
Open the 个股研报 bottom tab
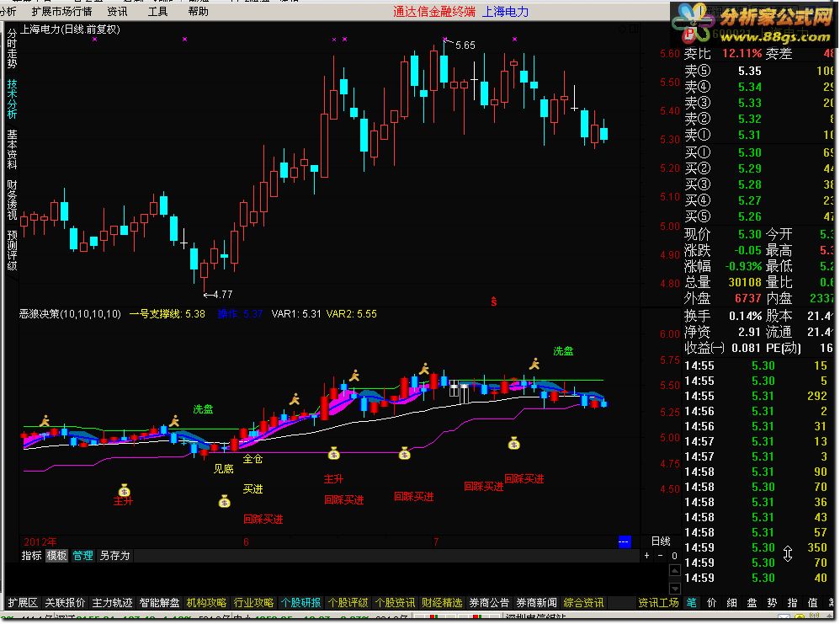(300, 603)
